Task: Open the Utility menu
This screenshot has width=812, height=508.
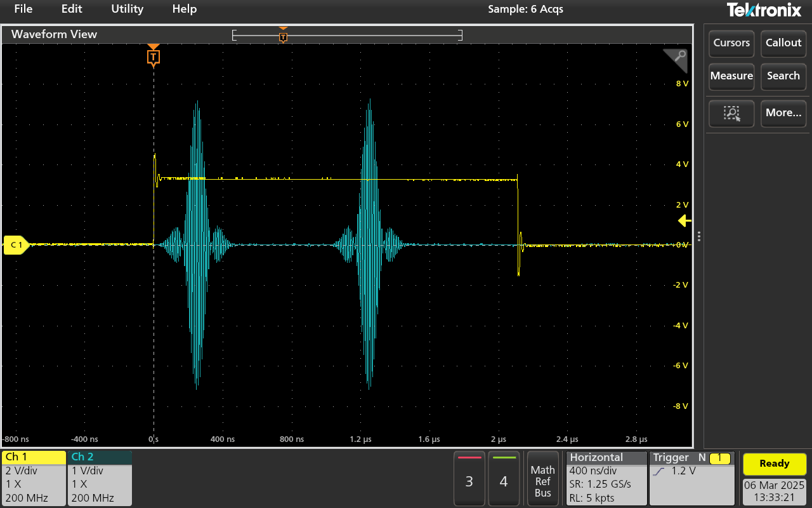Action: click(x=127, y=9)
